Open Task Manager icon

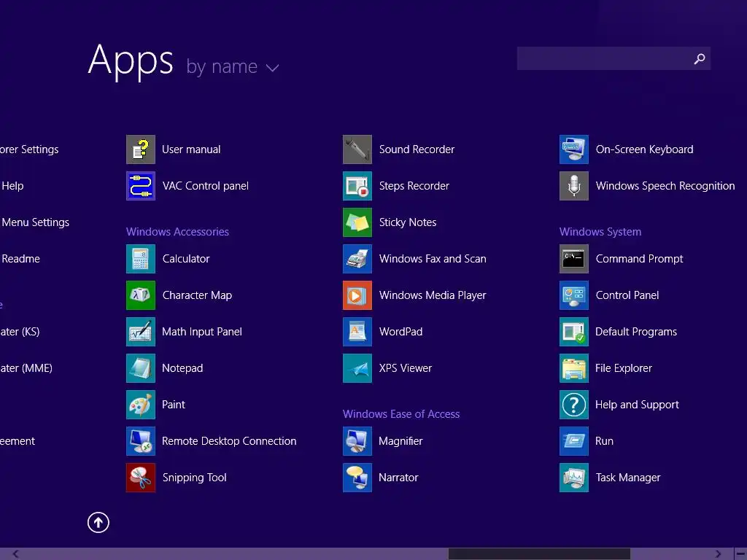click(x=574, y=478)
